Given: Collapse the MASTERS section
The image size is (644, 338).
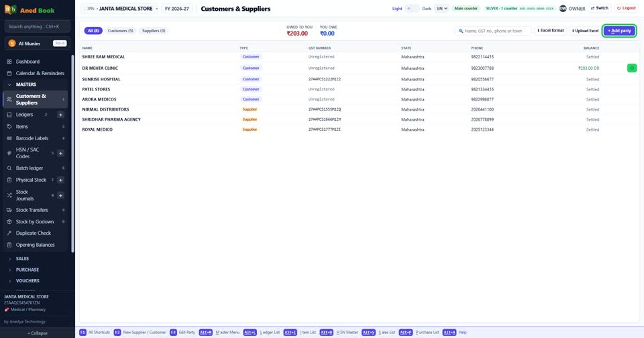Looking at the screenshot, I should [x=26, y=84].
